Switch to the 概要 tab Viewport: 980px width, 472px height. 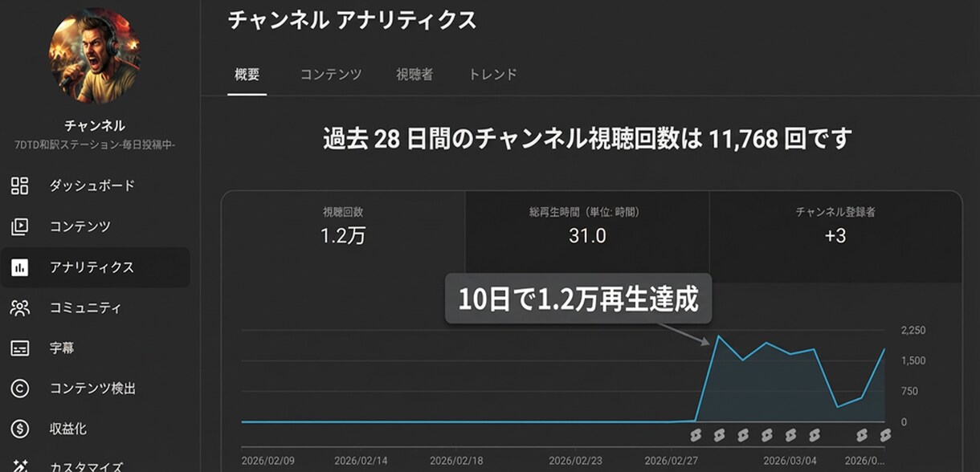click(247, 75)
